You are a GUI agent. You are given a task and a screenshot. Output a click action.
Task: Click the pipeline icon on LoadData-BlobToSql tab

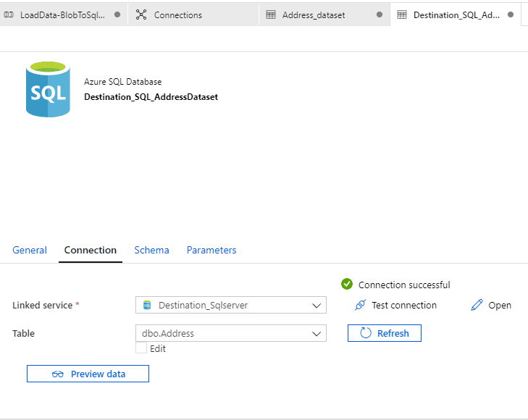pyautogui.click(x=9, y=14)
